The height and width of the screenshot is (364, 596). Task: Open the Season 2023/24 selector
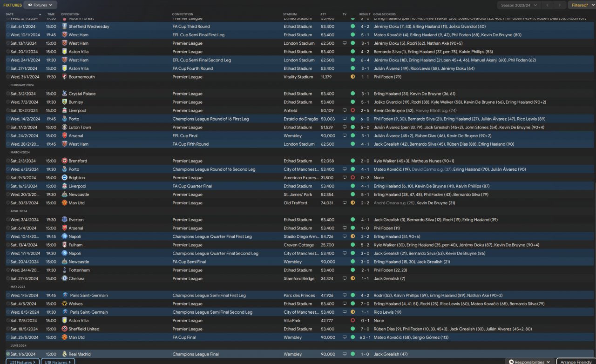point(519,5)
